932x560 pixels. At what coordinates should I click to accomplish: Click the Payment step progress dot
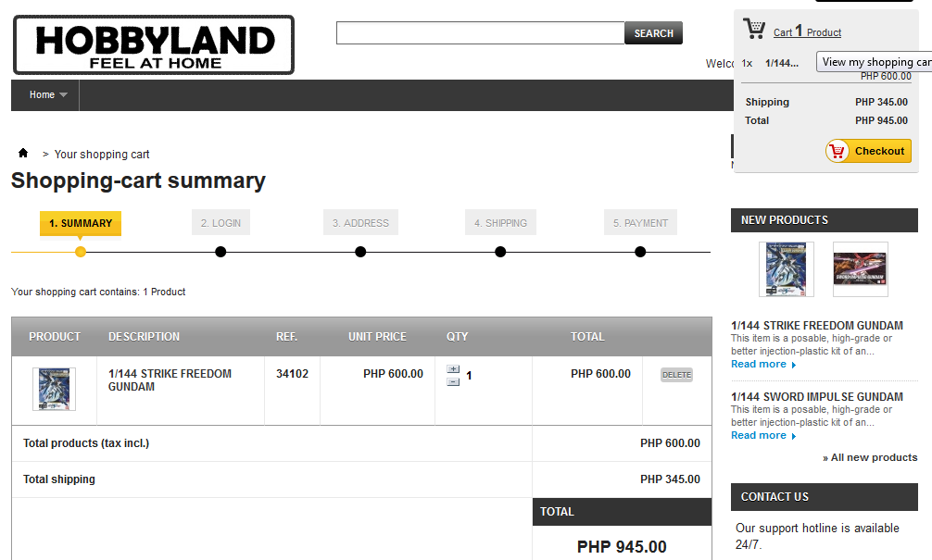pyautogui.click(x=640, y=252)
